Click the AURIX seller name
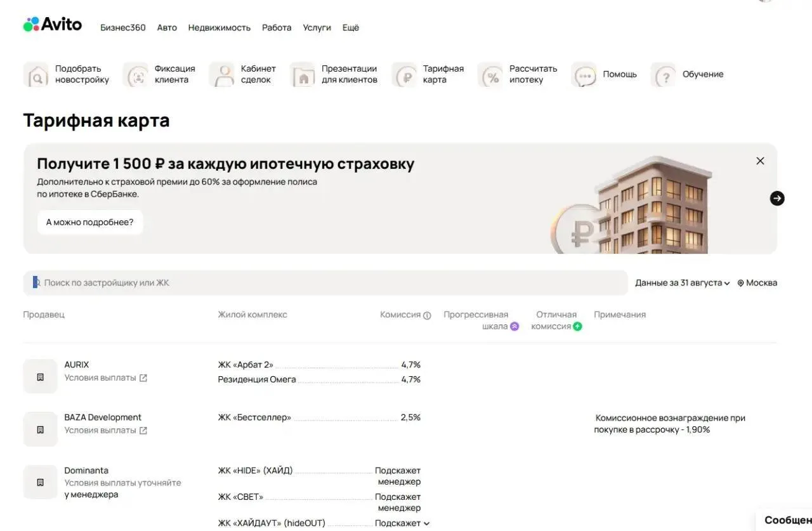Image resolution: width=812 pixels, height=531 pixels. [x=77, y=365]
